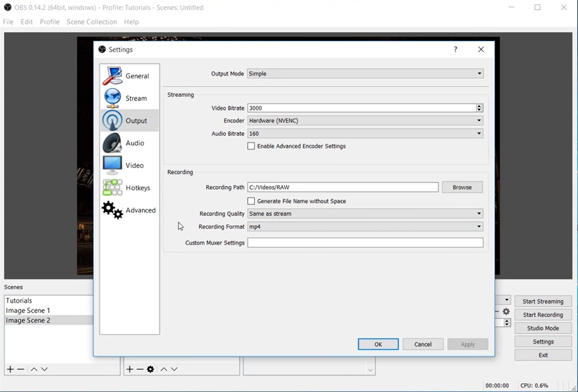Enable Advanced Encoder Settings checkbox
Viewport: 578px width, 392px height.
coord(251,146)
